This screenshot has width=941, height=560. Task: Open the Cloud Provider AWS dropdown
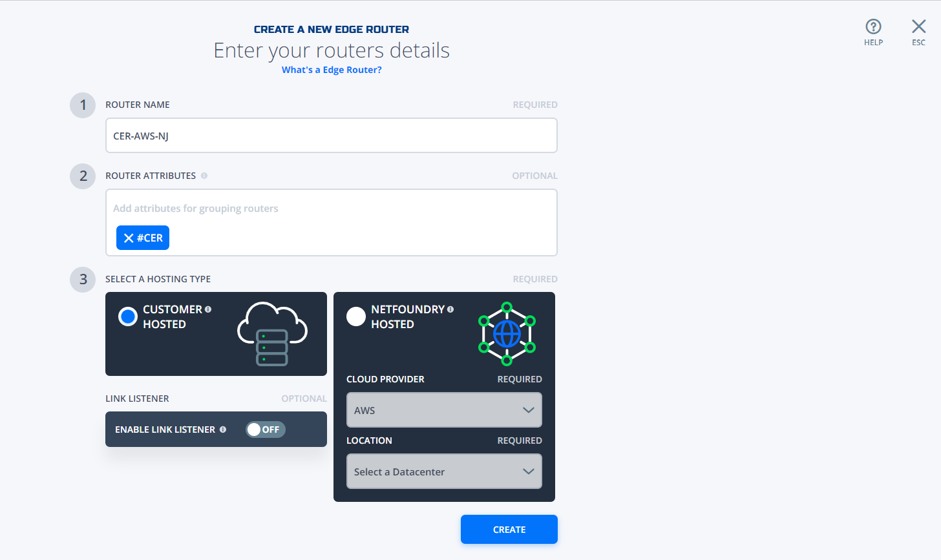[x=444, y=410]
